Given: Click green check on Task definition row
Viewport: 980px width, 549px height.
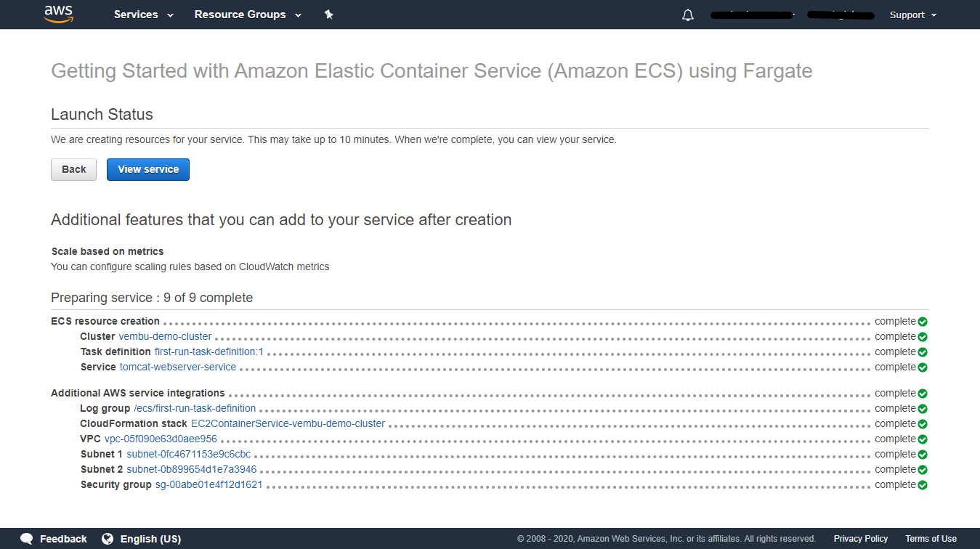Looking at the screenshot, I should pos(923,352).
